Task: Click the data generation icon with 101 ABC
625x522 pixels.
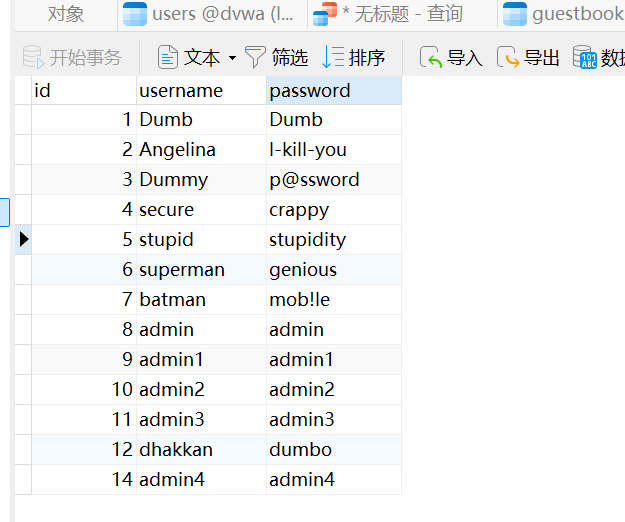Action: tap(585, 57)
